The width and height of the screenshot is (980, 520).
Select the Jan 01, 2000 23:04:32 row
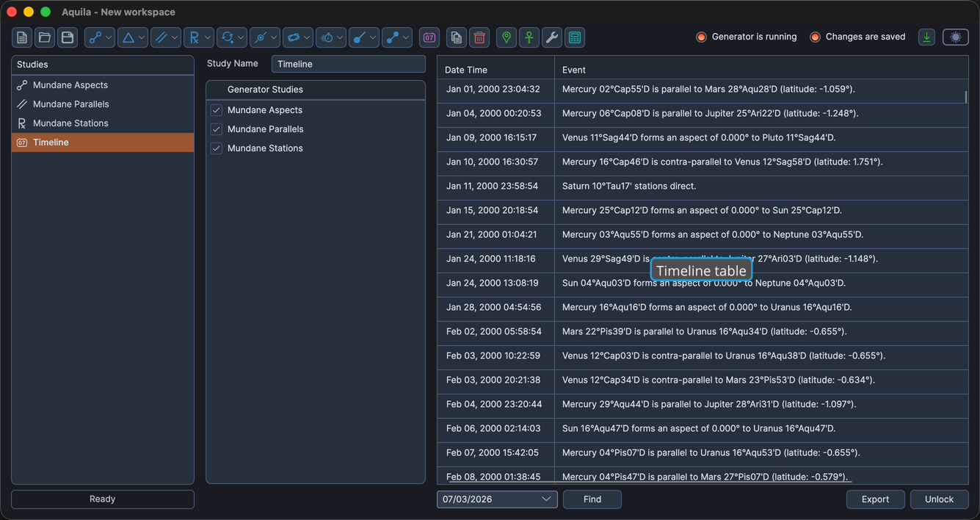(x=703, y=90)
